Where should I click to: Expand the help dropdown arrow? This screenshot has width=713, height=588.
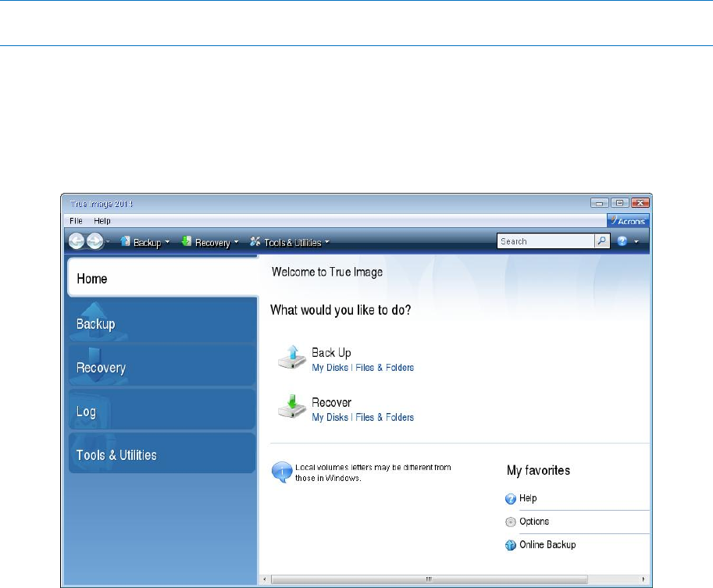pos(636,241)
